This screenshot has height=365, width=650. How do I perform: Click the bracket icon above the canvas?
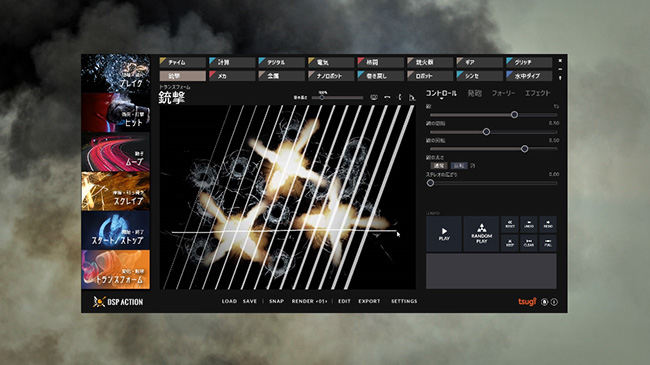click(x=400, y=97)
